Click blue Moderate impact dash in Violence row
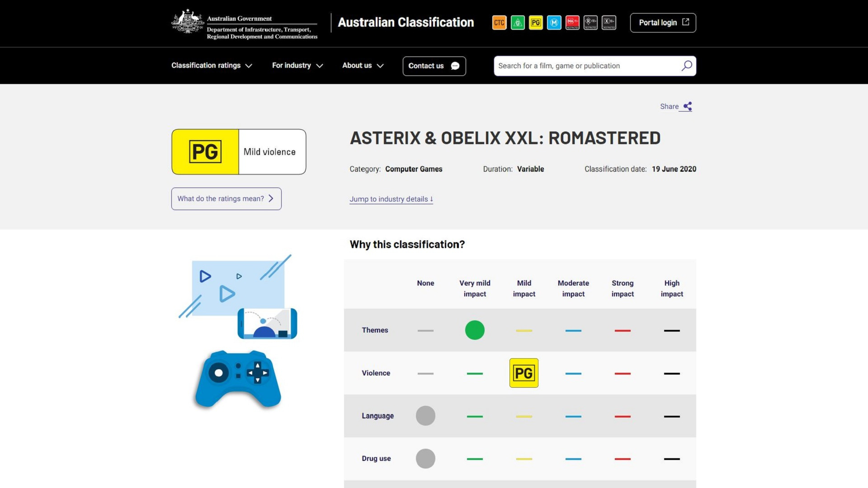Screen dimensions: 868x488 pyautogui.click(x=573, y=374)
